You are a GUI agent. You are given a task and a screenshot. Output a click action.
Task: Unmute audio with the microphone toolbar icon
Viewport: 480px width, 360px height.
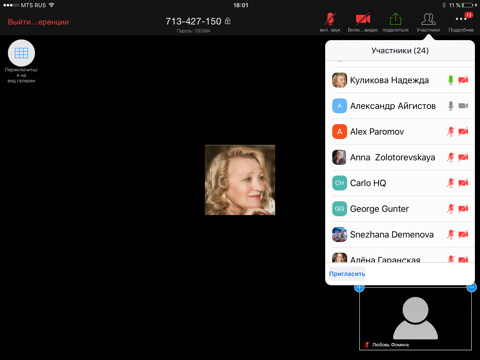tap(330, 19)
